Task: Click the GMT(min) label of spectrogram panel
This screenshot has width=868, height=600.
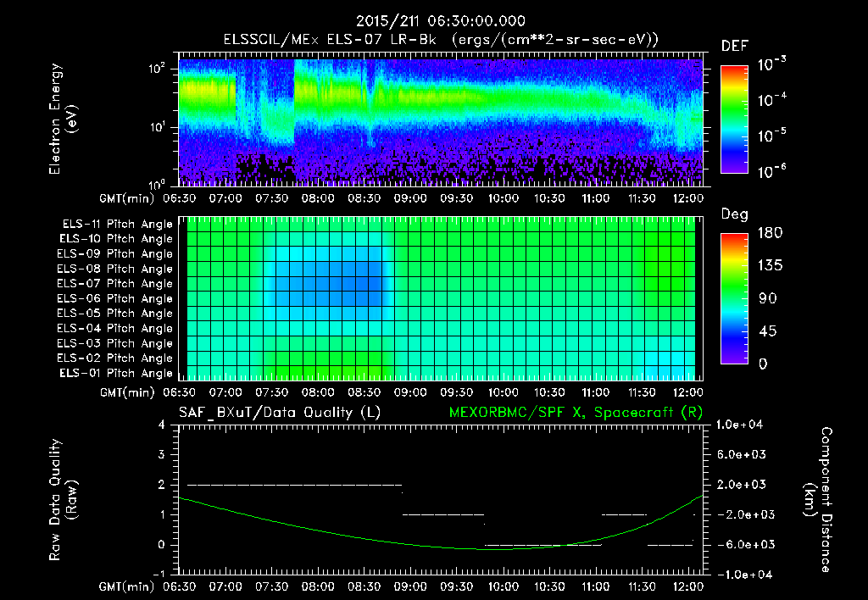Action: pyautogui.click(x=127, y=198)
